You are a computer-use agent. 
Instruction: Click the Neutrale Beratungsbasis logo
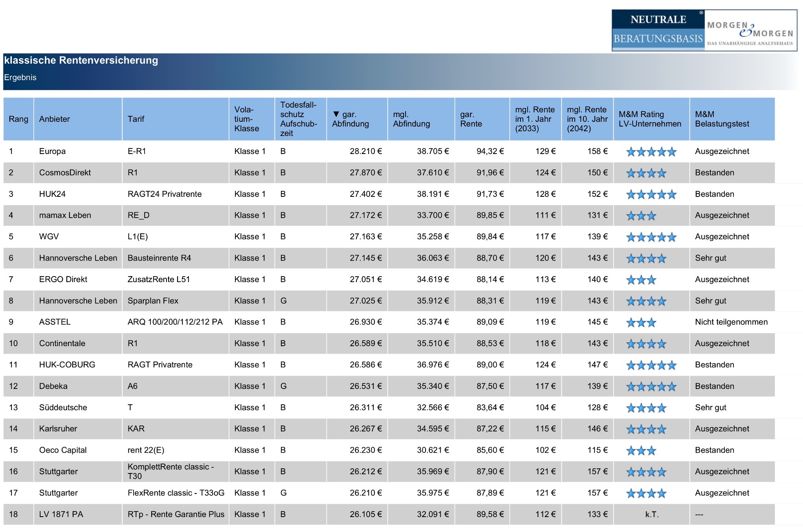pyautogui.click(x=658, y=30)
